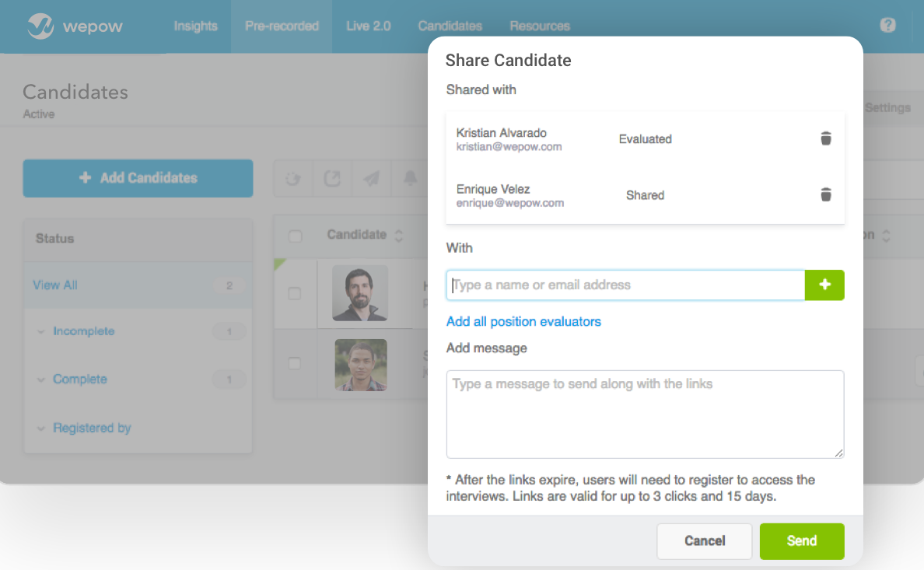924x570 pixels.
Task: Switch to the Live 2.0 tab
Action: point(368,26)
